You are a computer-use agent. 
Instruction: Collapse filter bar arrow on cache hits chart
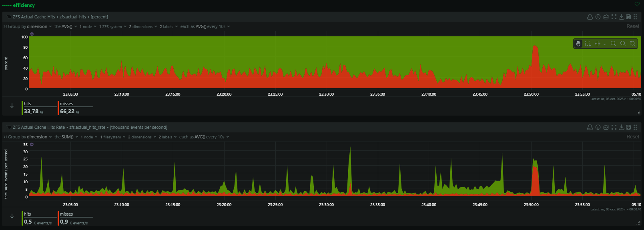(5, 26)
